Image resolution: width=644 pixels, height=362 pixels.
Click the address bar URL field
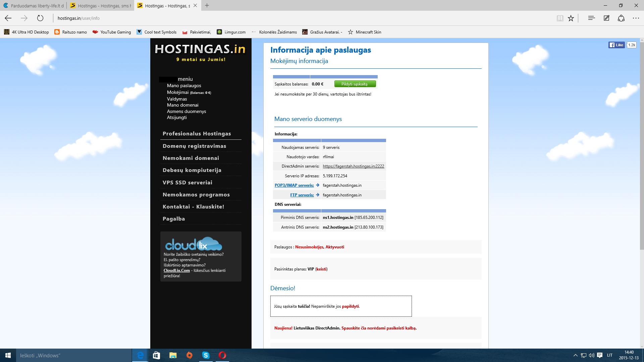click(x=302, y=18)
